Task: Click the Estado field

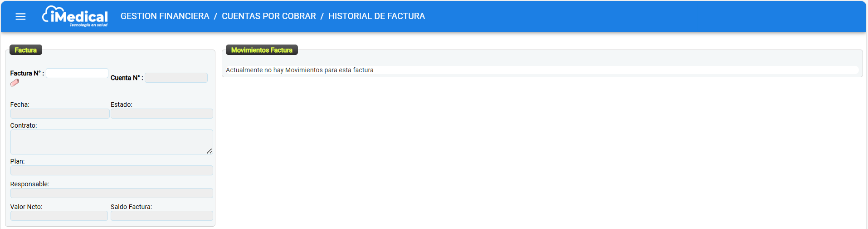Action: [162, 114]
